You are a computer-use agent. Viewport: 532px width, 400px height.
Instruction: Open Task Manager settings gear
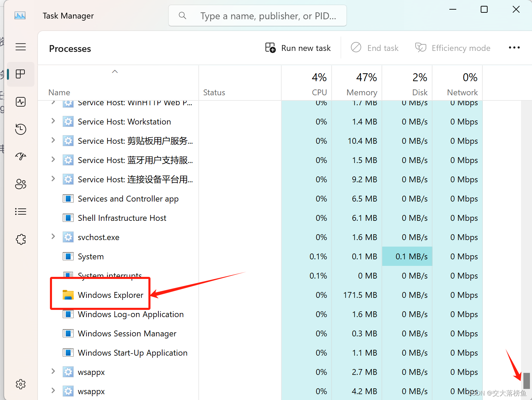[21, 384]
